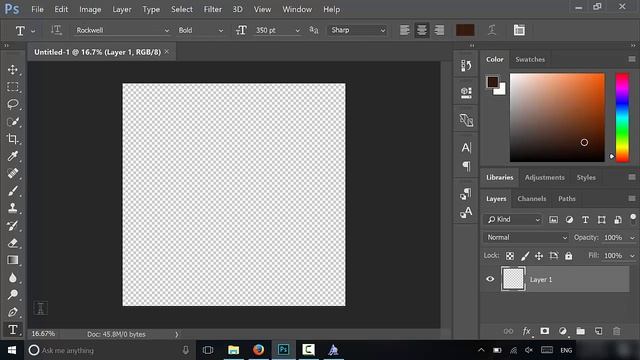The height and width of the screenshot is (360, 640).
Task: Click the foreground color swatch in Color panel
Action: 492,82
